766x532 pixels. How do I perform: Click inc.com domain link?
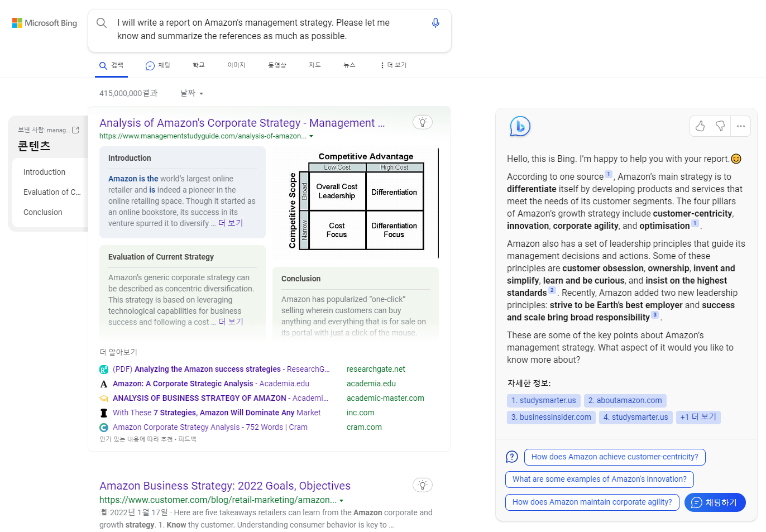point(361,413)
